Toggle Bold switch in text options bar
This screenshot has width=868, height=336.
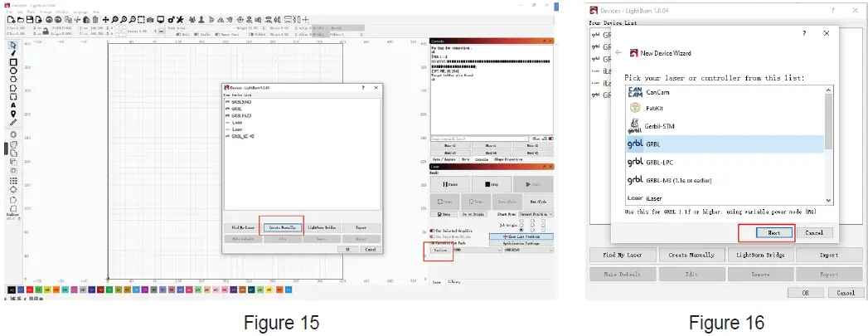coord(179,34)
